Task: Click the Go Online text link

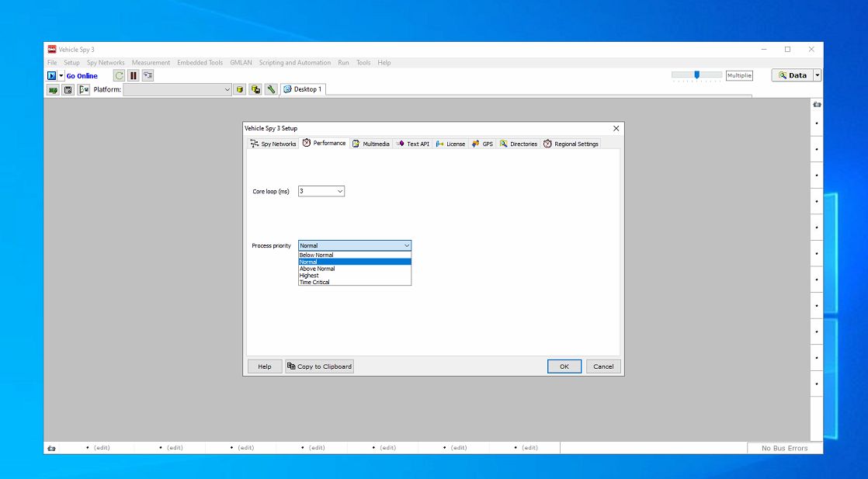Action: pyautogui.click(x=82, y=76)
